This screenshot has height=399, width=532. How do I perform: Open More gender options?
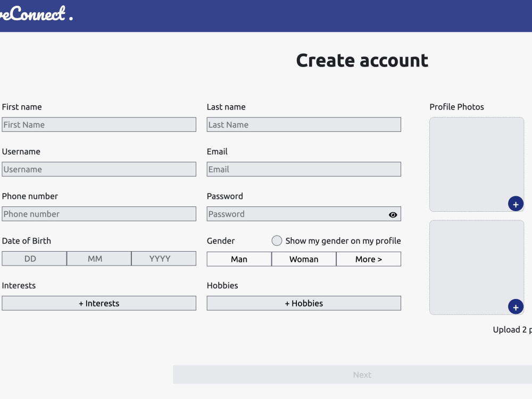click(369, 259)
